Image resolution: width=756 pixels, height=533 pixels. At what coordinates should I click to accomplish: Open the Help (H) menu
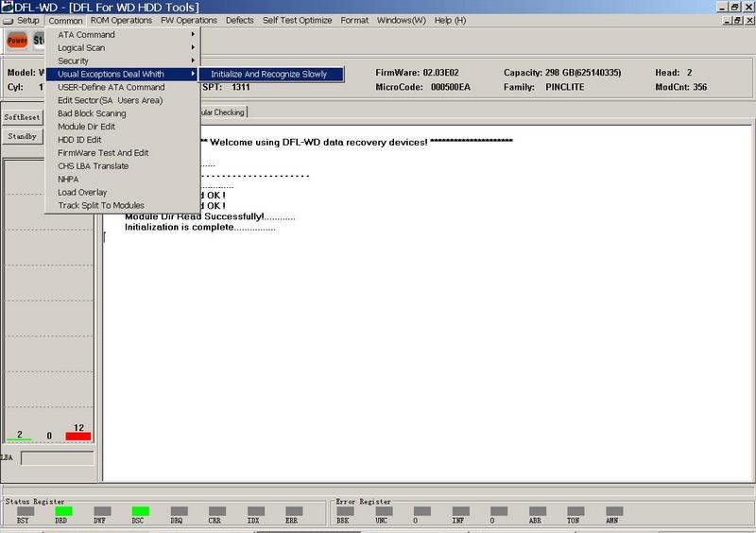tap(450, 20)
